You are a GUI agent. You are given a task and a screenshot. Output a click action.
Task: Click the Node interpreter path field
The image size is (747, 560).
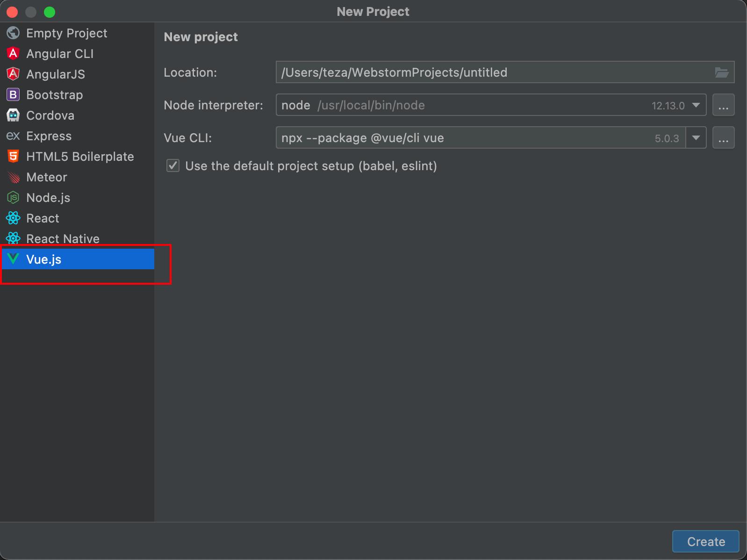point(491,105)
